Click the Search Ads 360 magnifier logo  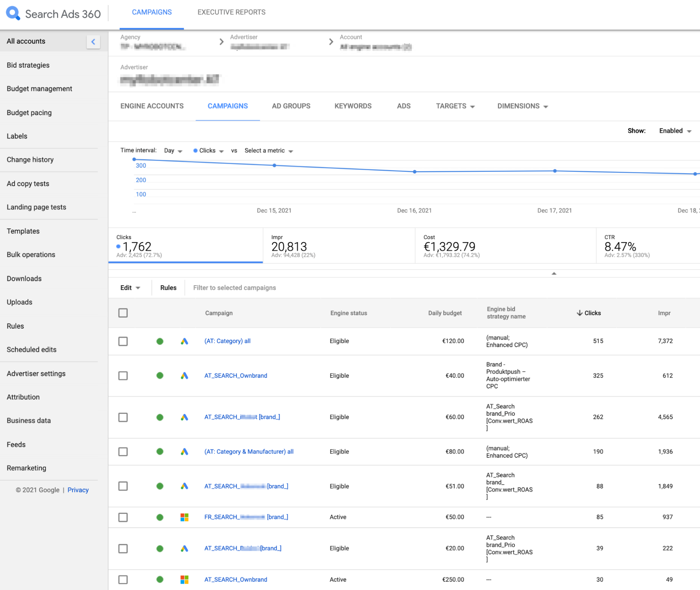[13, 13]
